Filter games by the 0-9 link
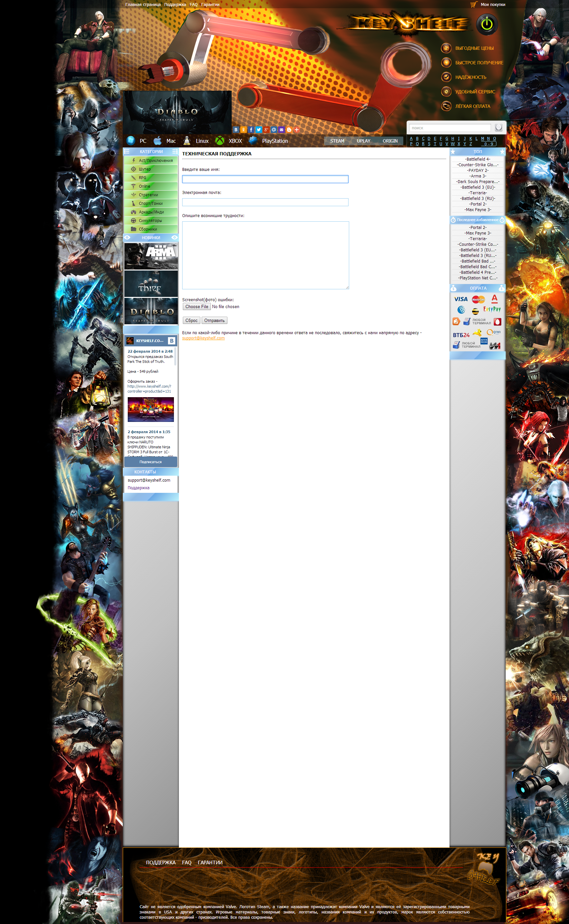569x924 pixels. pos(489,144)
